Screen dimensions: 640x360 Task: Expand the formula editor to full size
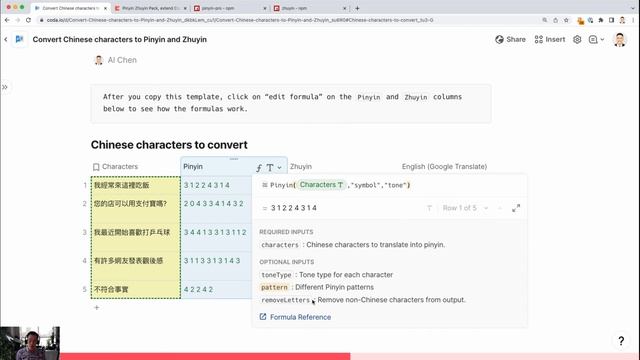516,208
